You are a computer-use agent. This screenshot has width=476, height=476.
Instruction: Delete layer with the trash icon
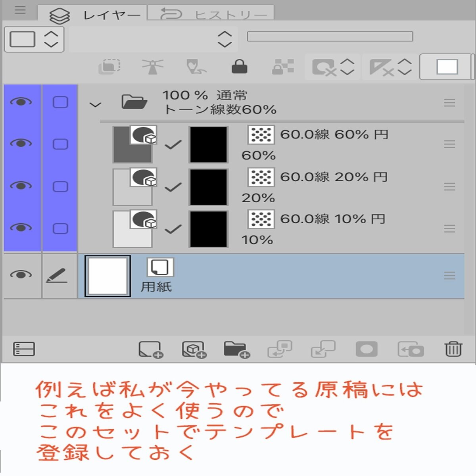click(453, 349)
